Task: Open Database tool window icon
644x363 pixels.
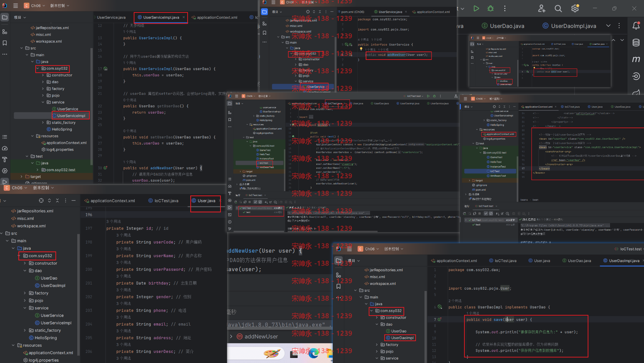Action: point(636,43)
